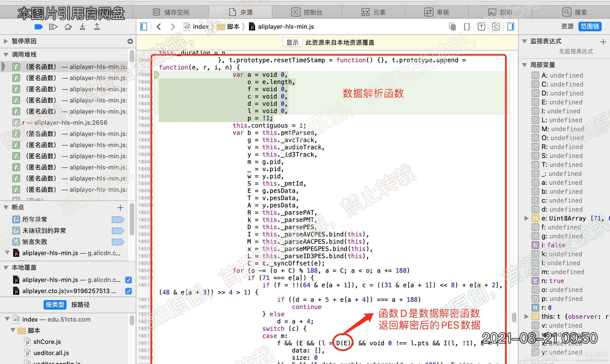Select the 资源 sidebar button
The height and width of the screenshot is (364, 610).
[x=567, y=26]
